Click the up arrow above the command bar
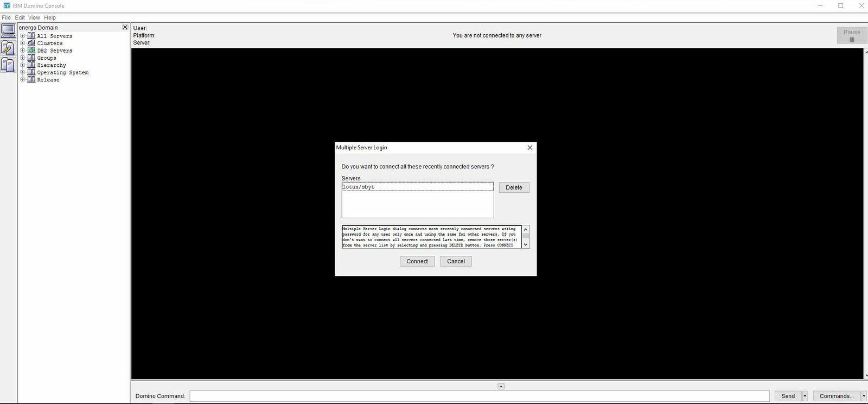868x404 pixels. coord(501,387)
